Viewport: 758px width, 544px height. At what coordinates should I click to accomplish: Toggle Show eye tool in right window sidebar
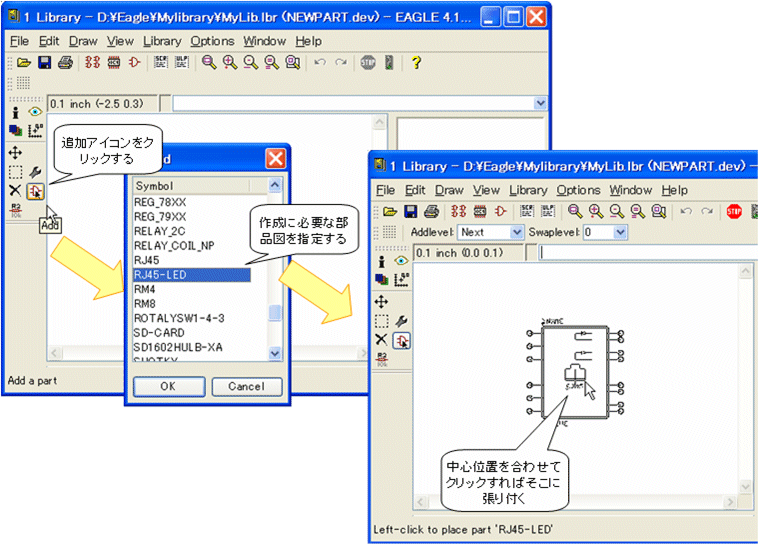pyautogui.click(x=401, y=261)
